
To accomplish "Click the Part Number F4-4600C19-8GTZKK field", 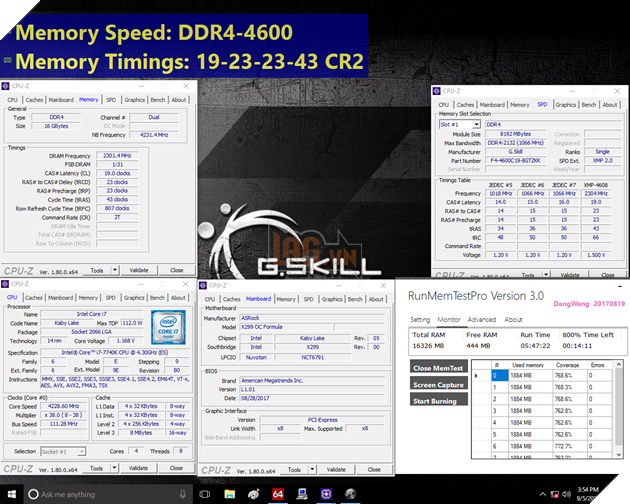I will tap(515, 160).
